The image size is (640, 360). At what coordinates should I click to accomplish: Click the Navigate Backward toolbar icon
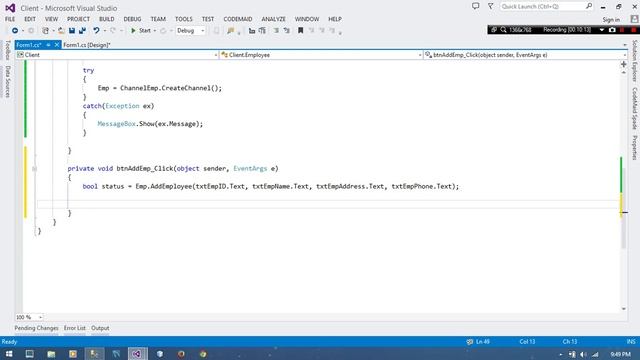pos(15,31)
